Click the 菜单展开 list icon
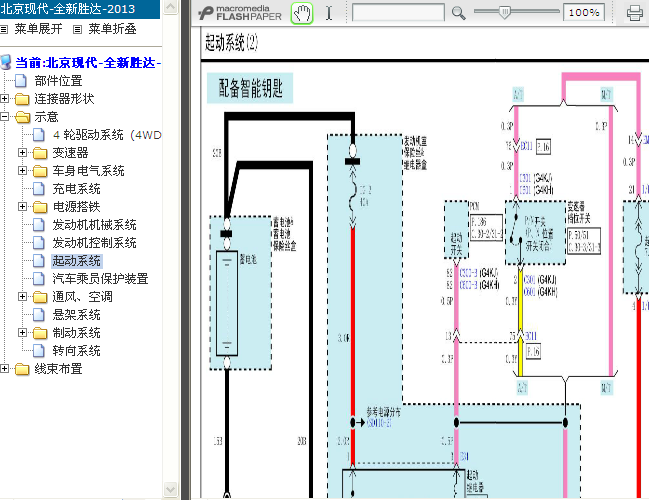Image resolution: width=649 pixels, height=500 pixels. click(x=4, y=29)
